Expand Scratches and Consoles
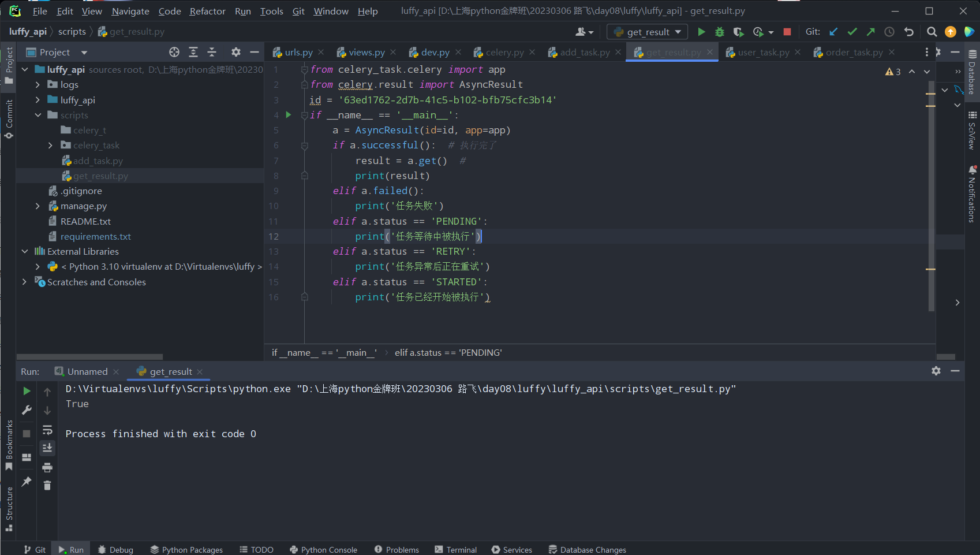Viewport: 980px width, 555px height. [x=25, y=282]
